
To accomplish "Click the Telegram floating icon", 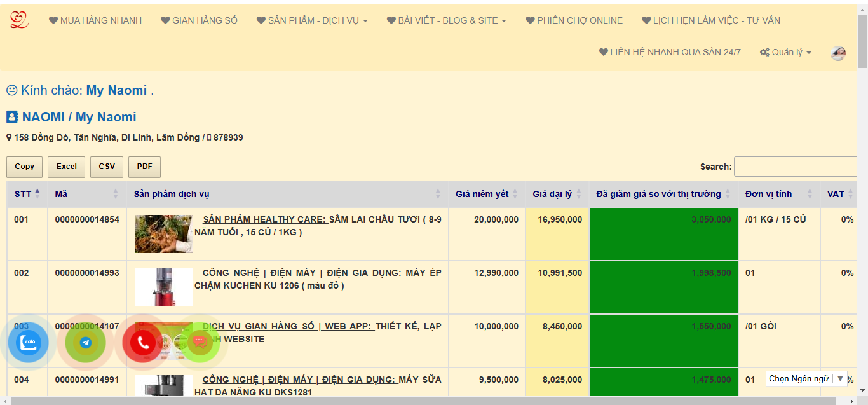I will coord(85,343).
